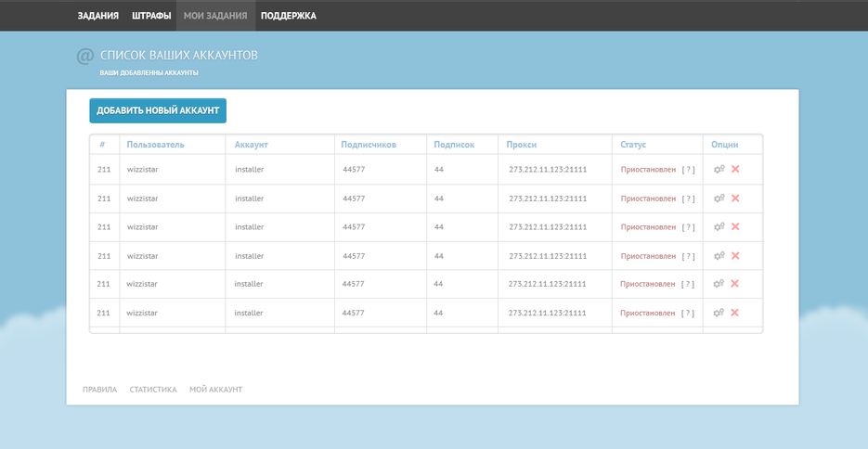Click the Подписчиков column header

369,145
